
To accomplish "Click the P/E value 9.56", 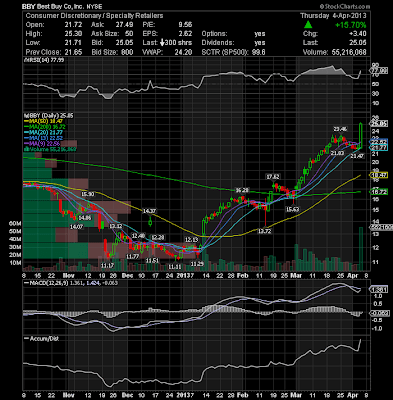I will 185,25.
